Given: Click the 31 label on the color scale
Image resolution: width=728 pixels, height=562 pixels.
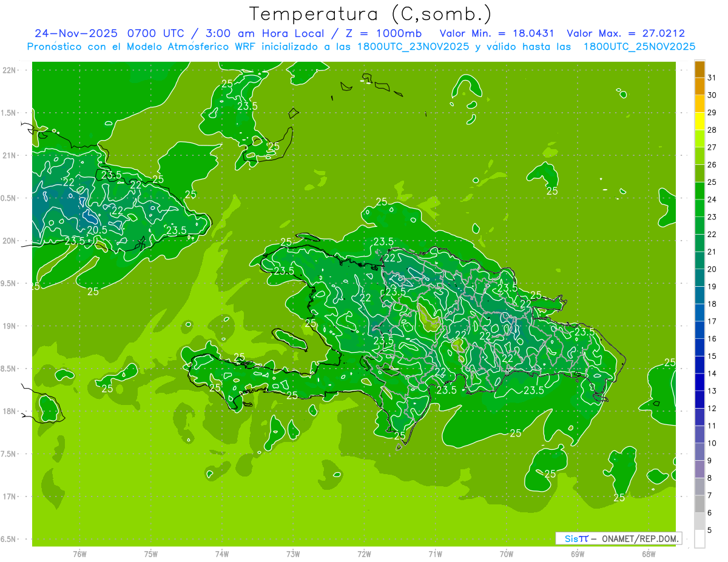Looking at the screenshot, I should pos(712,78).
